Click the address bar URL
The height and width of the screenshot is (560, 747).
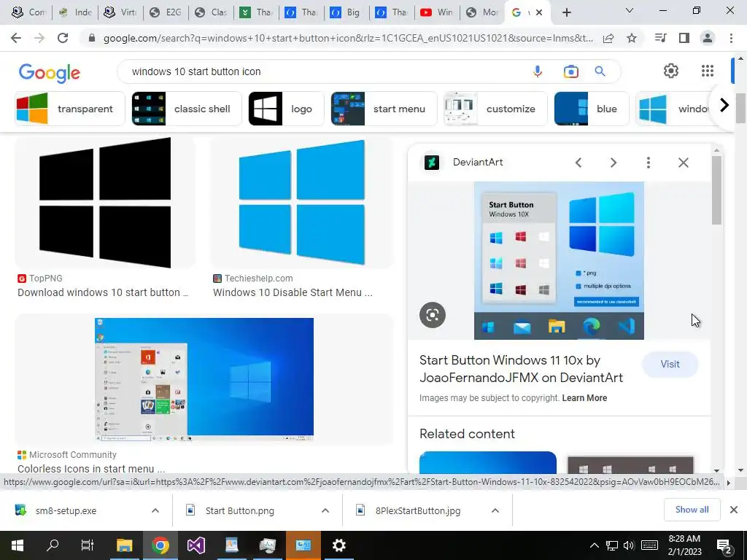pyautogui.click(x=348, y=38)
